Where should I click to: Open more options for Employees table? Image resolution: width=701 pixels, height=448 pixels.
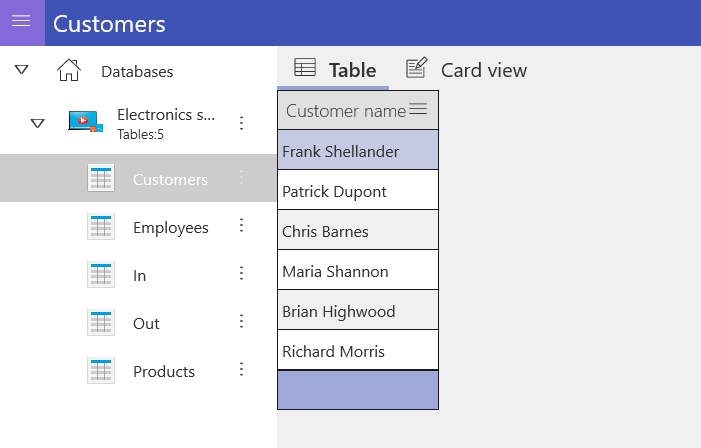tap(241, 226)
